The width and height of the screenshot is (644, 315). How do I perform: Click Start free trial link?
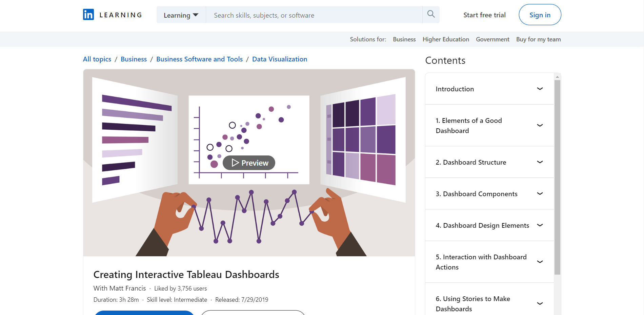pyautogui.click(x=484, y=15)
